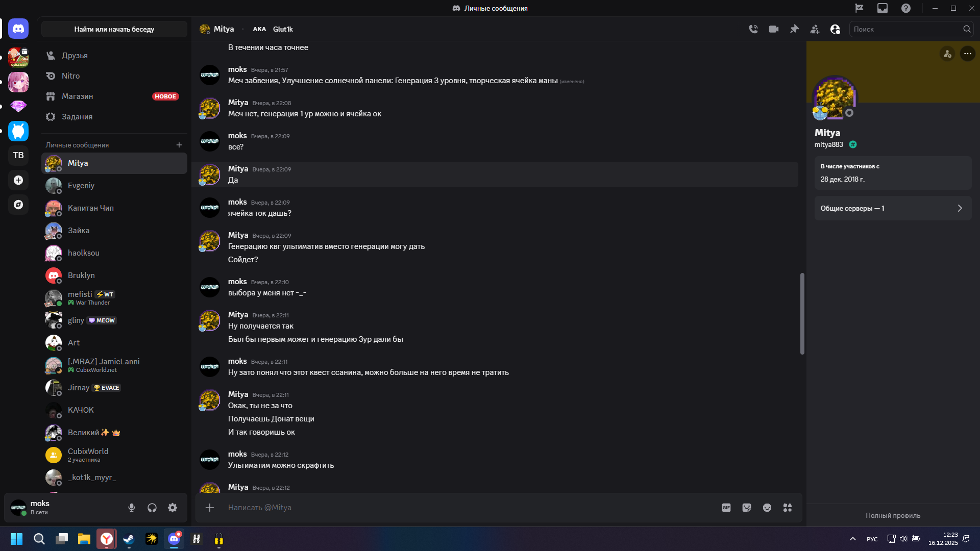980x551 pixels.
Task: Open pinned messages
Action: [x=794, y=29]
